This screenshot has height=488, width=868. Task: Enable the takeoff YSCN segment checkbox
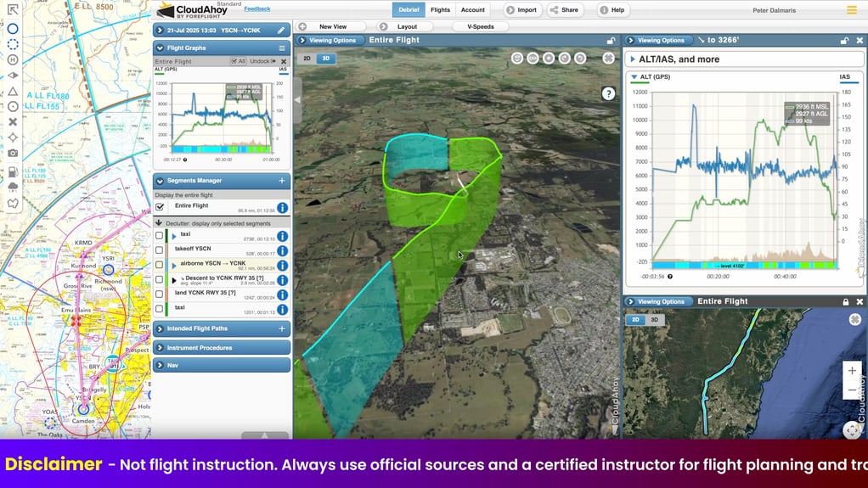pos(160,250)
